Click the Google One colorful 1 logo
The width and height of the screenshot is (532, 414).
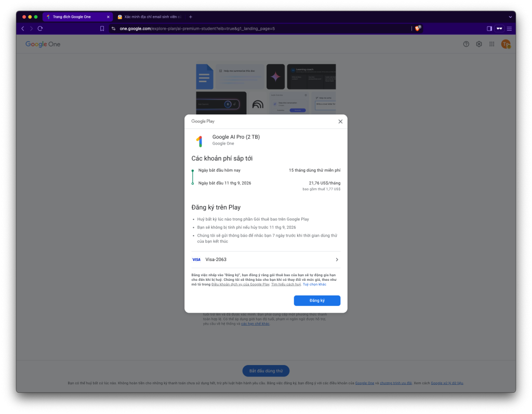coord(199,141)
